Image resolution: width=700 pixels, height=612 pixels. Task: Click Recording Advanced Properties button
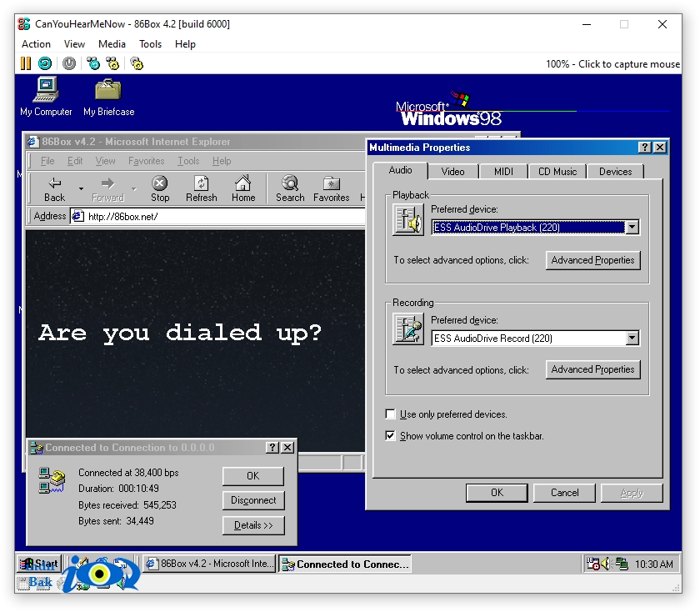click(x=592, y=369)
